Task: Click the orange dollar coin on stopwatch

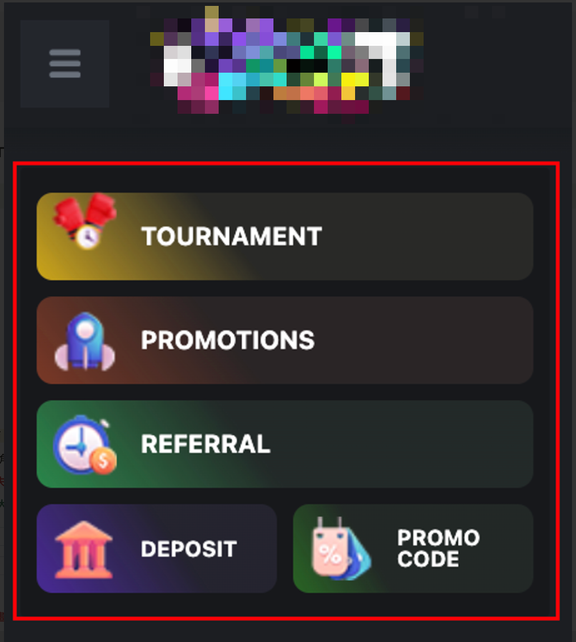Action: click(104, 461)
